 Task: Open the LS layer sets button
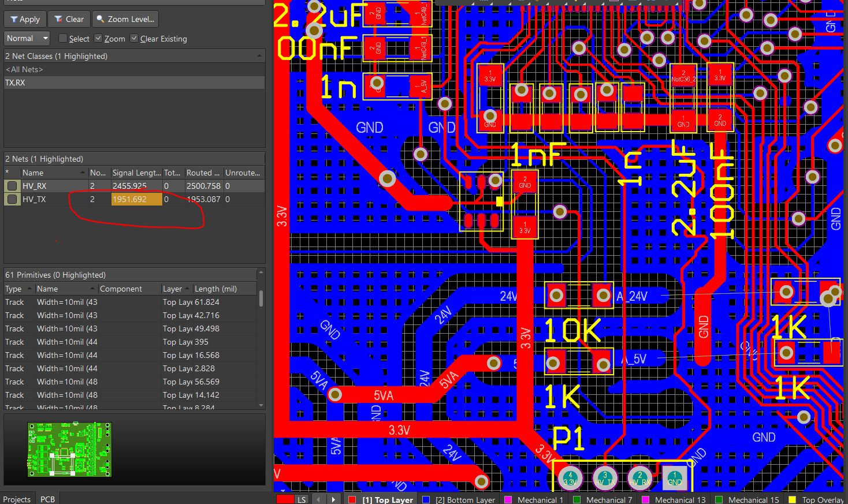click(x=302, y=499)
